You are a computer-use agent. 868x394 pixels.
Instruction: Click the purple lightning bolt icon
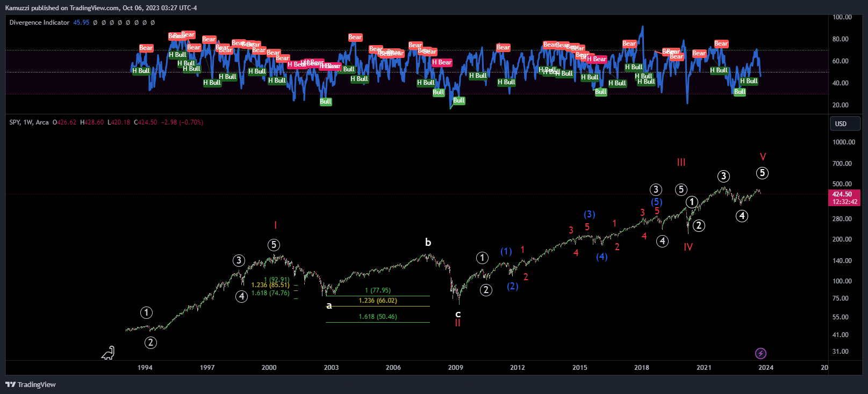[761, 353]
